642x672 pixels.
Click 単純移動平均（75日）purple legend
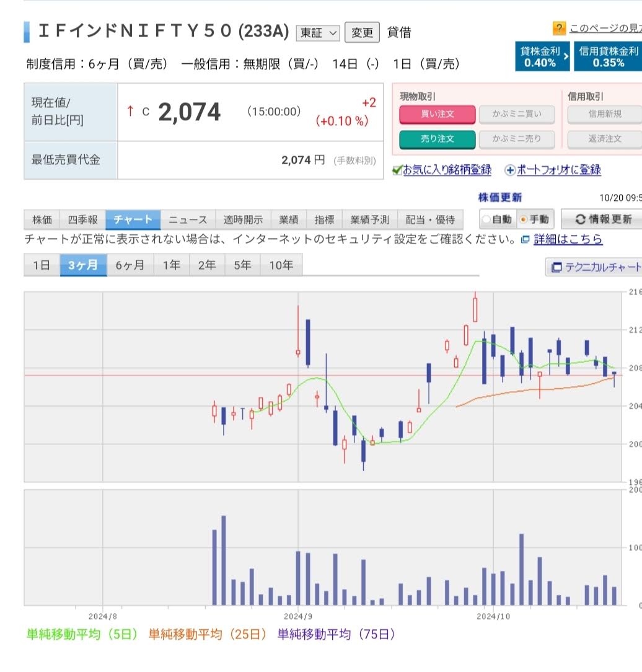pos(336,634)
